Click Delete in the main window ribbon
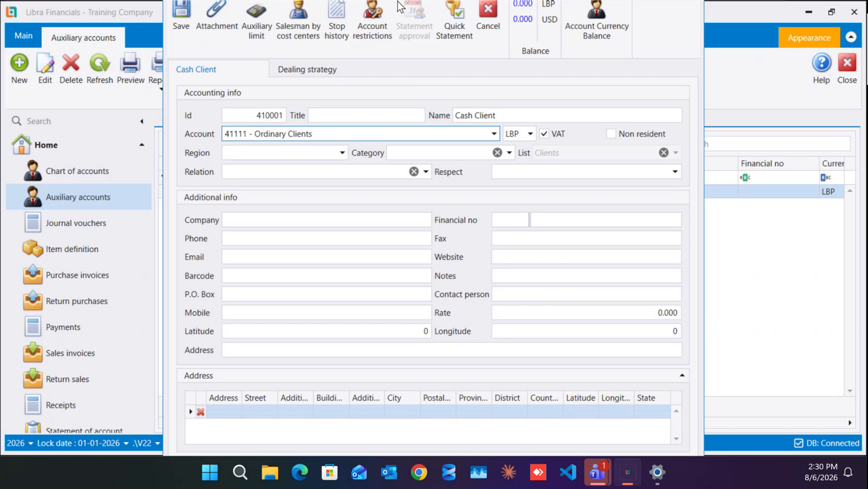Image resolution: width=868 pixels, height=489 pixels. tap(71, 69)
